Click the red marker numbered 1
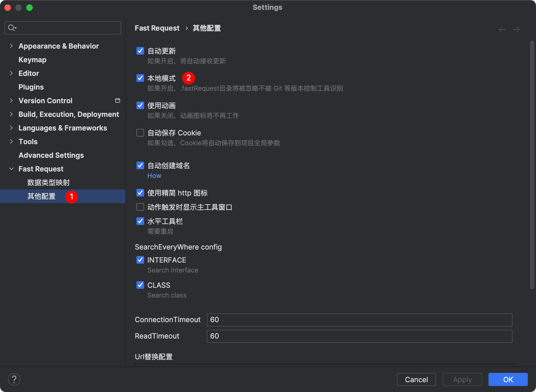536x392 pixels. click(x=72, y=197)
